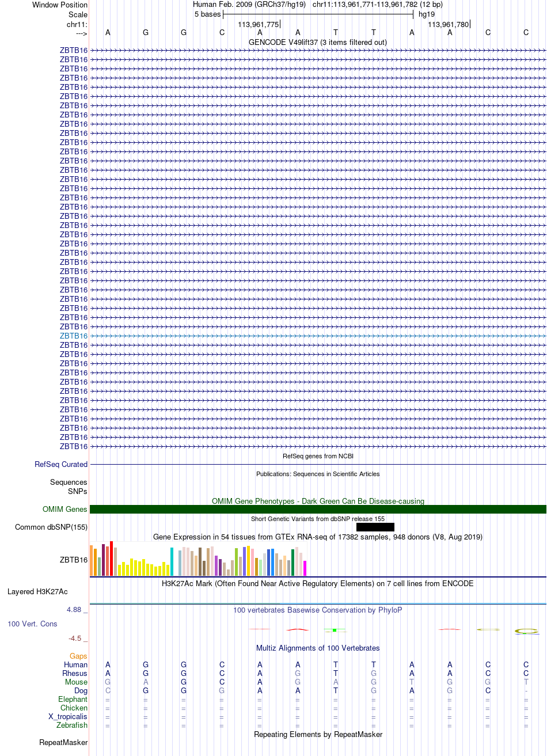Click the chr11: ruler label
Image resolution: width=547 pixels, height=756 pixels.
coord(77,24)
